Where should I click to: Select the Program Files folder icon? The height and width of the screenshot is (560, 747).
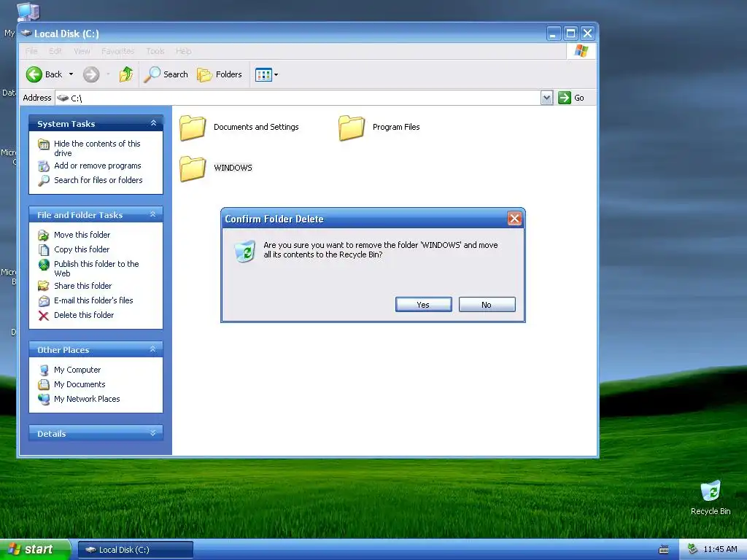click(352, 128)
